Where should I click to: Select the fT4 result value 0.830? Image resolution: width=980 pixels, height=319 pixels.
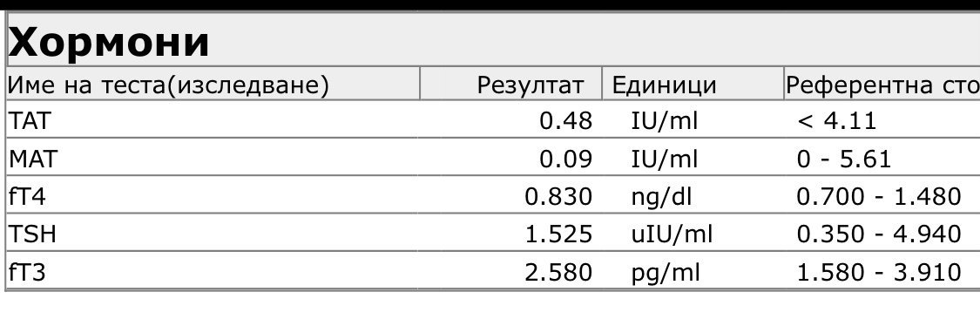(x=558, y=197)
